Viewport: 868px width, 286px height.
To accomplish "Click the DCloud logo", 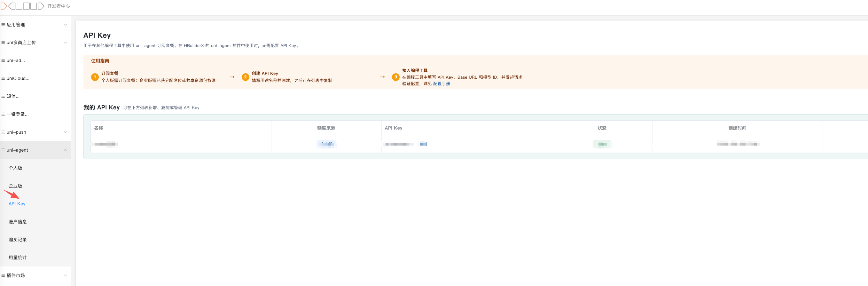I will pyautogui.click(x=23, y=6).
